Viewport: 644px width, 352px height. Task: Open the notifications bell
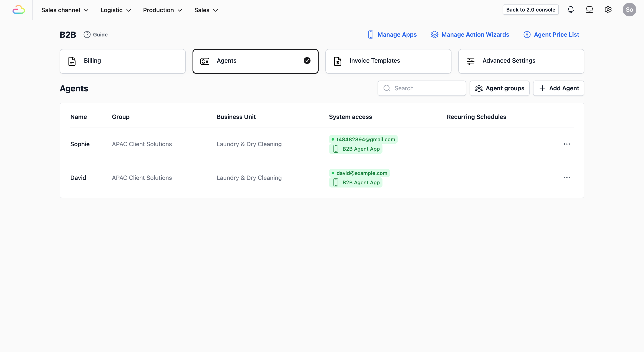571,10
